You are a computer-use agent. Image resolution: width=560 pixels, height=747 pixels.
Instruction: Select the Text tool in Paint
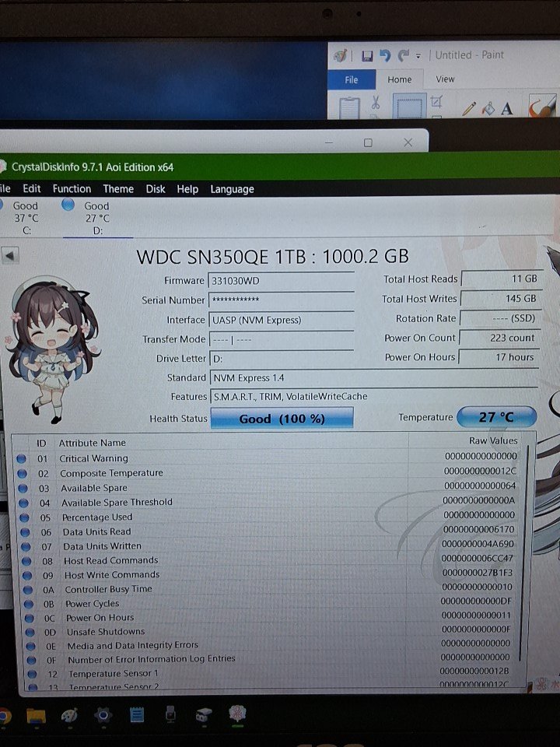point(506,109)
